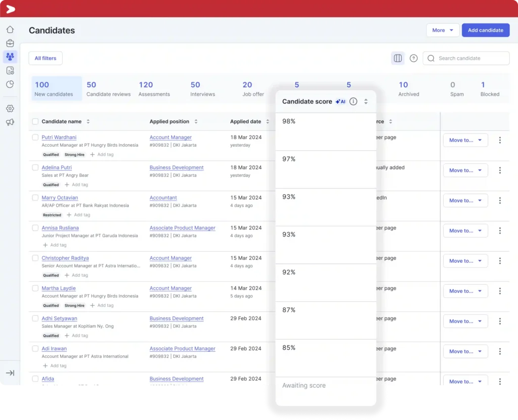Open the help question mark icon

click(414, 58)
